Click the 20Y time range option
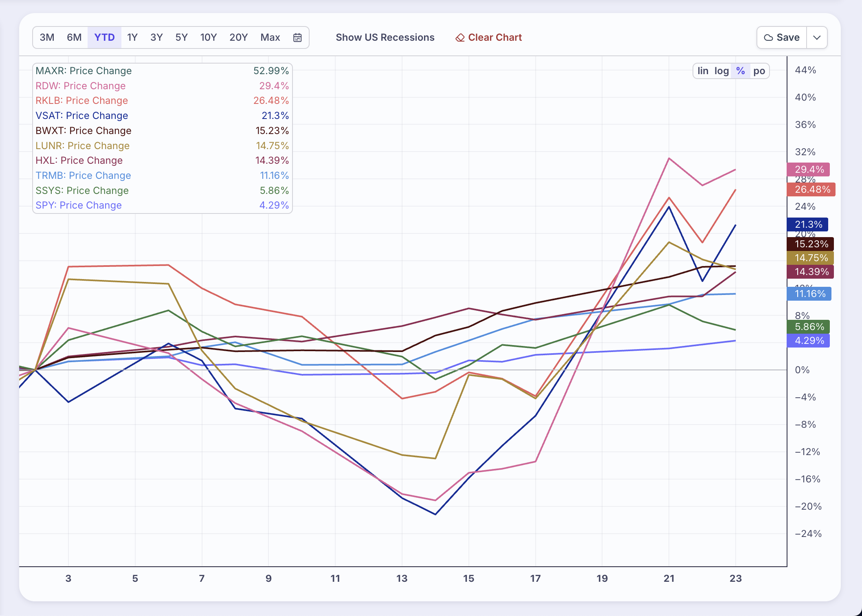 click(x=238, y=37)
